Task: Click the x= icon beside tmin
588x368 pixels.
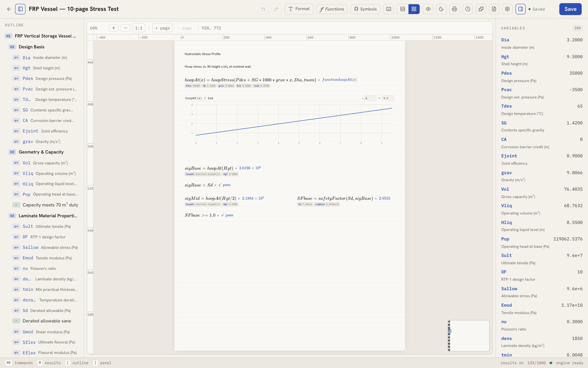Action: pyautogui.click(x=16, y=289)
